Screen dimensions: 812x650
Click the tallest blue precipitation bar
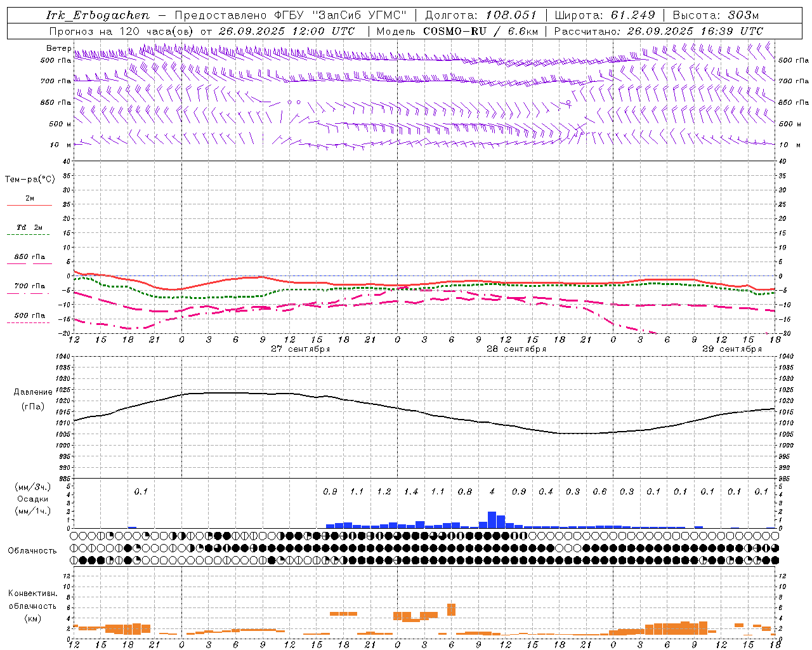(492, 520)
